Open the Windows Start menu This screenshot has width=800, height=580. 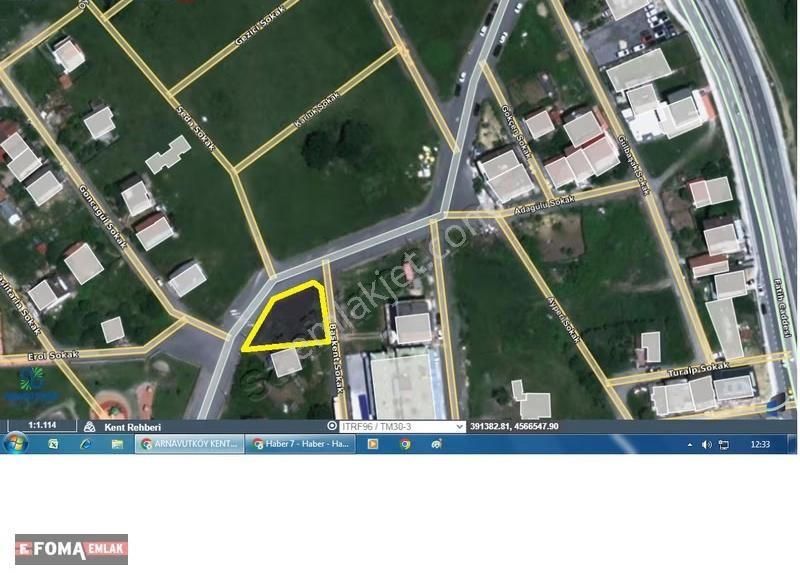[x=17, y=444]
